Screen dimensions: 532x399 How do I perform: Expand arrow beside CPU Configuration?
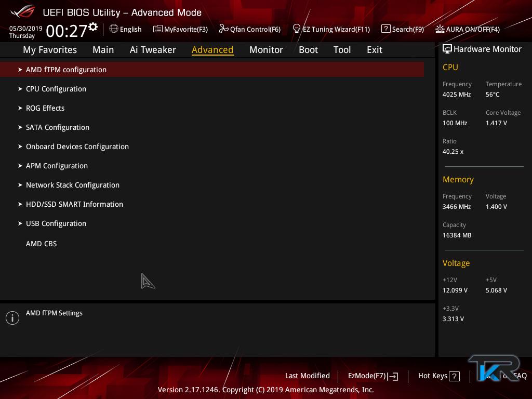coord(20,89)
